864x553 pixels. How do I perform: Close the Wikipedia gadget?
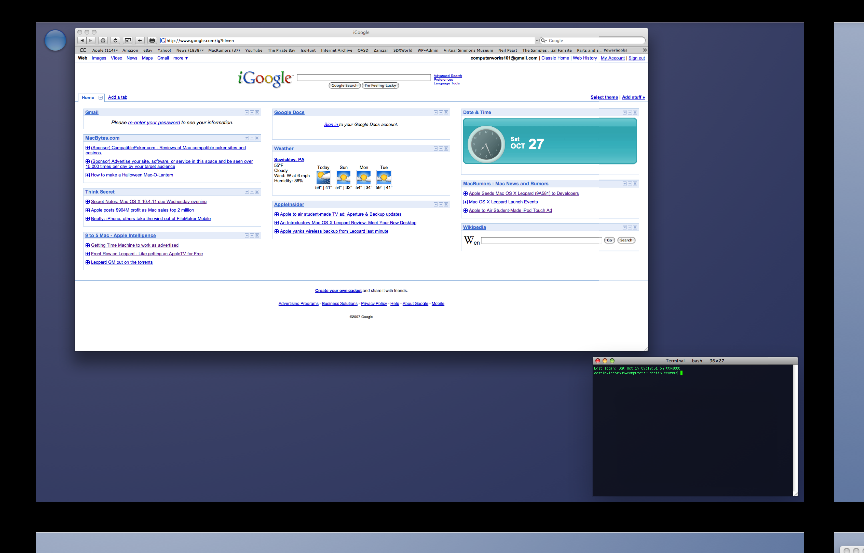coord(634,227)
